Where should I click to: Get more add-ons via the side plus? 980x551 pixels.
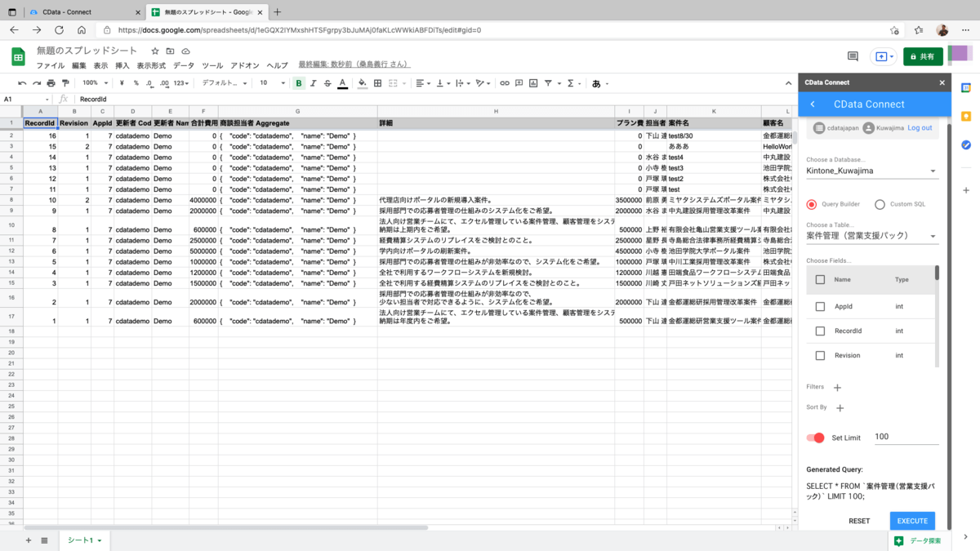[966, 190]
